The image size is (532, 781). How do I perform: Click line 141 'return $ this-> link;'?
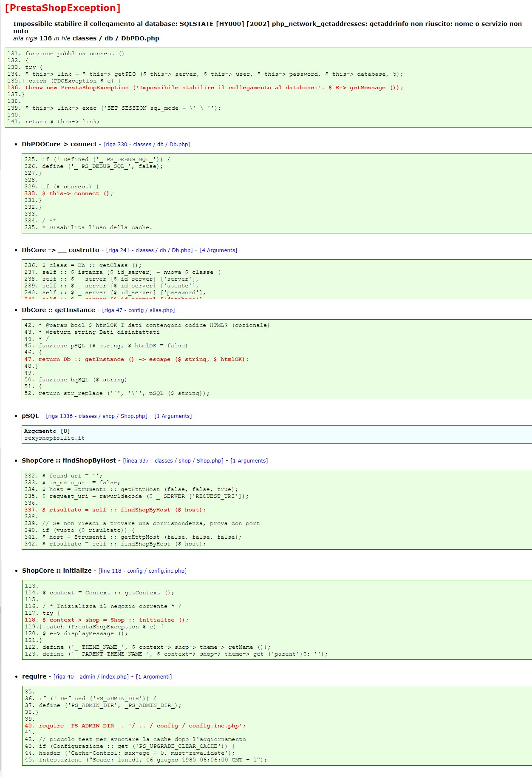53,122
